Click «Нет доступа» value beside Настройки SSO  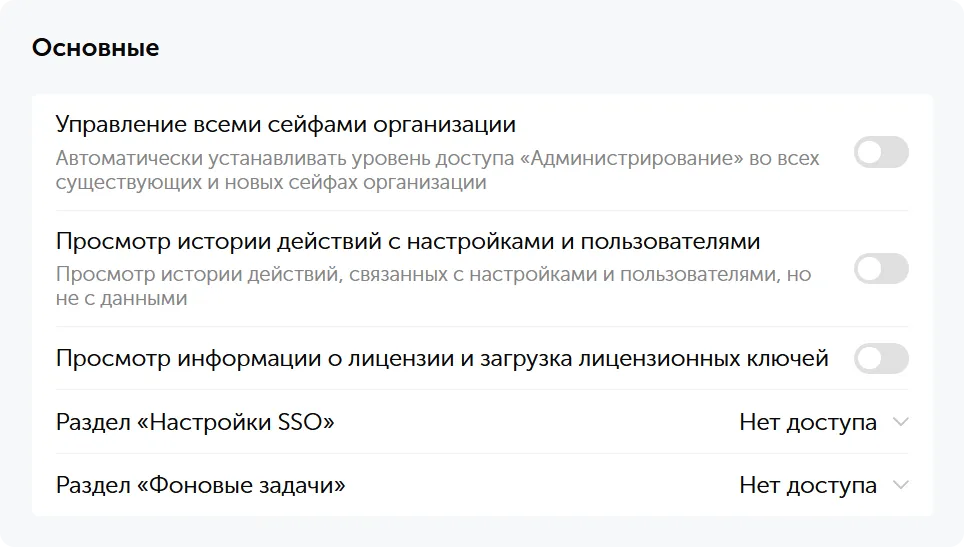tap(808, 423)
